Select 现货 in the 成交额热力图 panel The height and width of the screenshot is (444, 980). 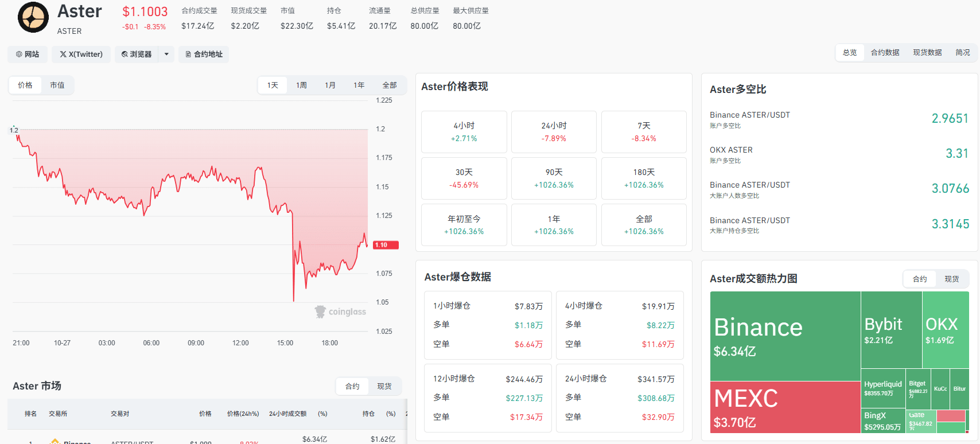(x=952, y=279)
